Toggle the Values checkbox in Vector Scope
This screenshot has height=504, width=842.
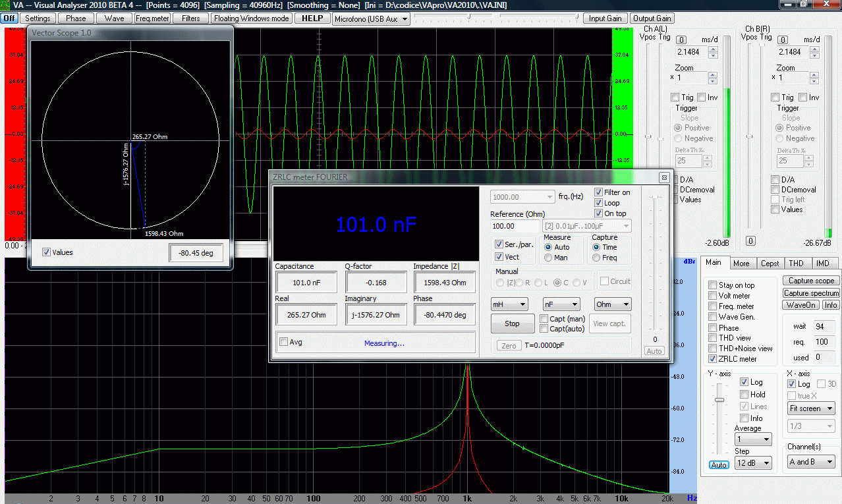click(47, 252)
